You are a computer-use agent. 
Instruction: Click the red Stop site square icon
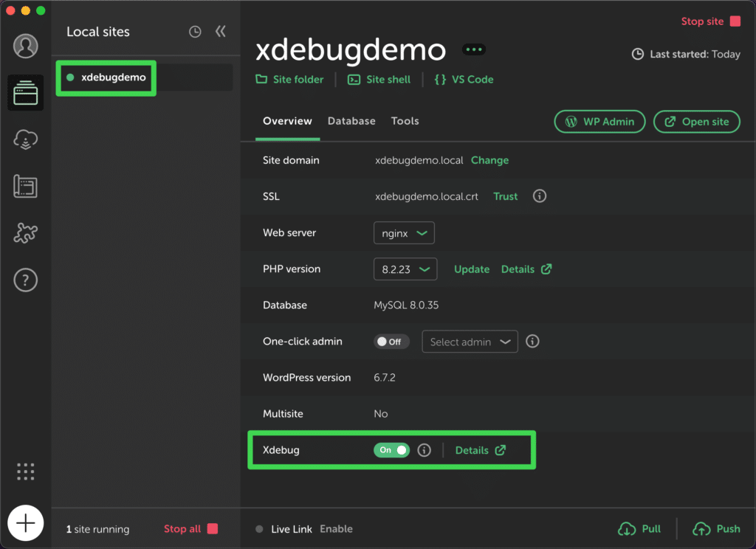coord(735,21)
